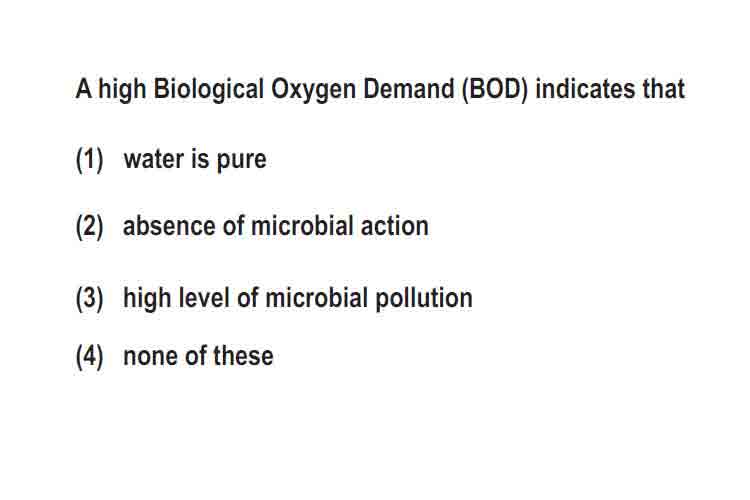Click the (2) option number
The width and height of the screenshot is (750, 500).
click(89, 226)
